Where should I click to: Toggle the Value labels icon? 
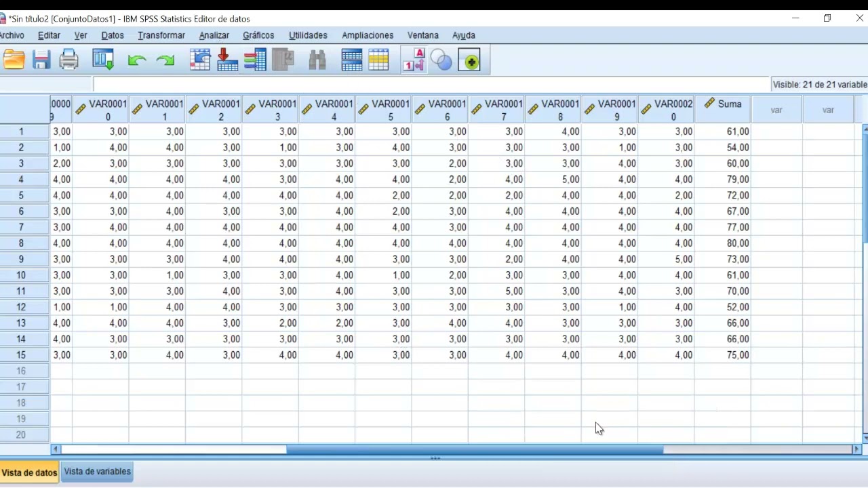(414, 60)
